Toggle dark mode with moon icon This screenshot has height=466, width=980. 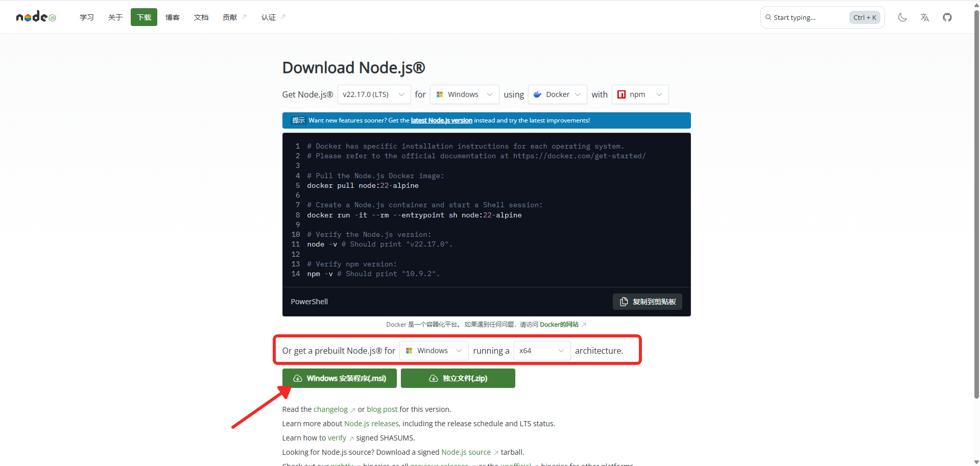click(902, 17)
